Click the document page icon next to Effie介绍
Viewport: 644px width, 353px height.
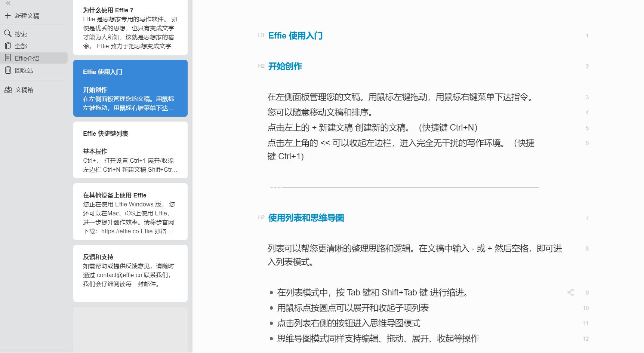7,58
